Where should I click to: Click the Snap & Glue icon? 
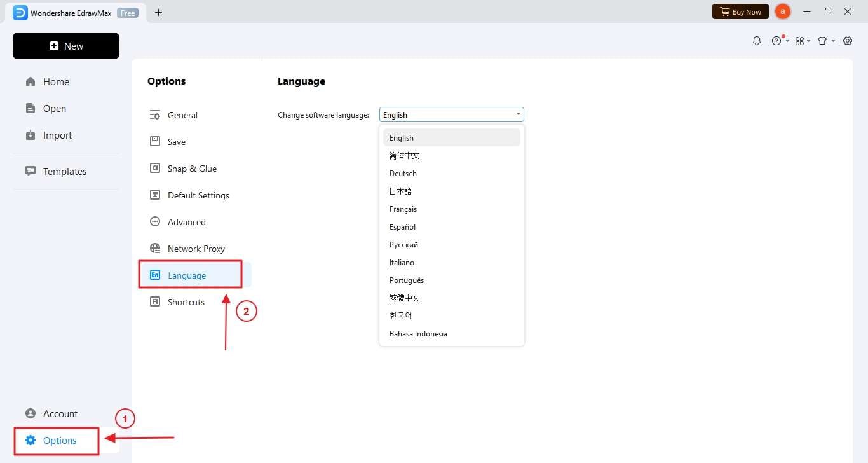(155, 169)
